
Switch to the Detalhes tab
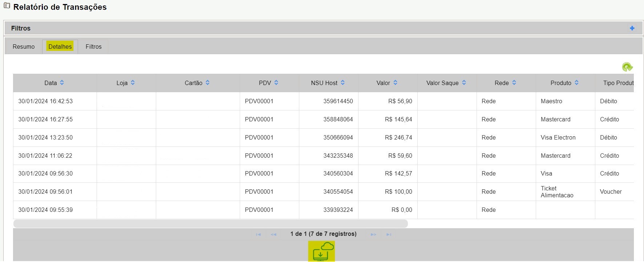(60, 47)
